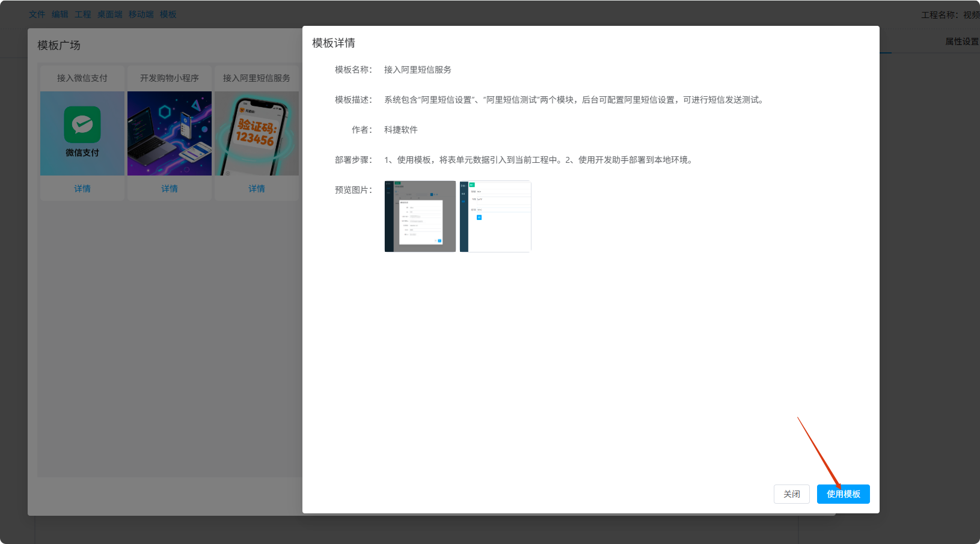This screenshot has width=980, height=544.
Task: Open the 编辑 menu
Action: click(60, 14)
